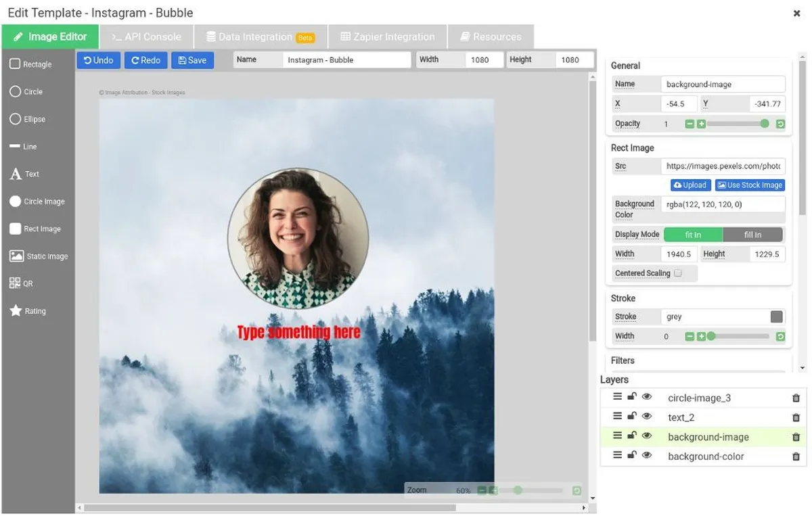Add a Static Image element
The image size is (812, 516).
(39, 256)
